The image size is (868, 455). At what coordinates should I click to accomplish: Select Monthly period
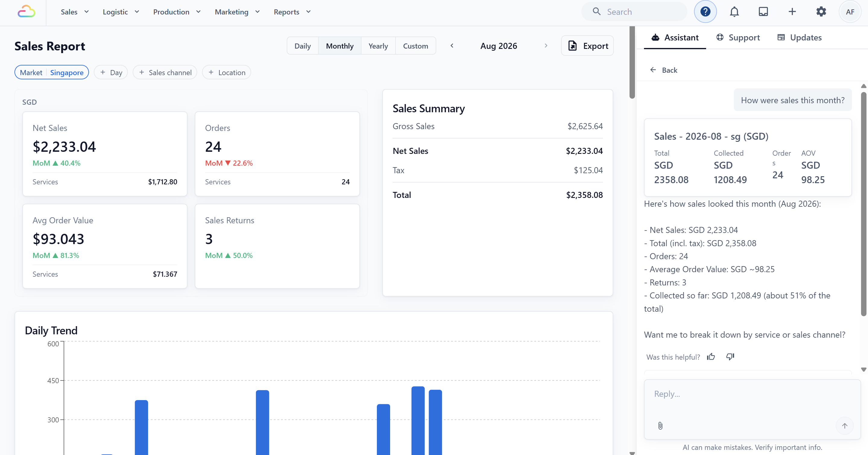340,46
